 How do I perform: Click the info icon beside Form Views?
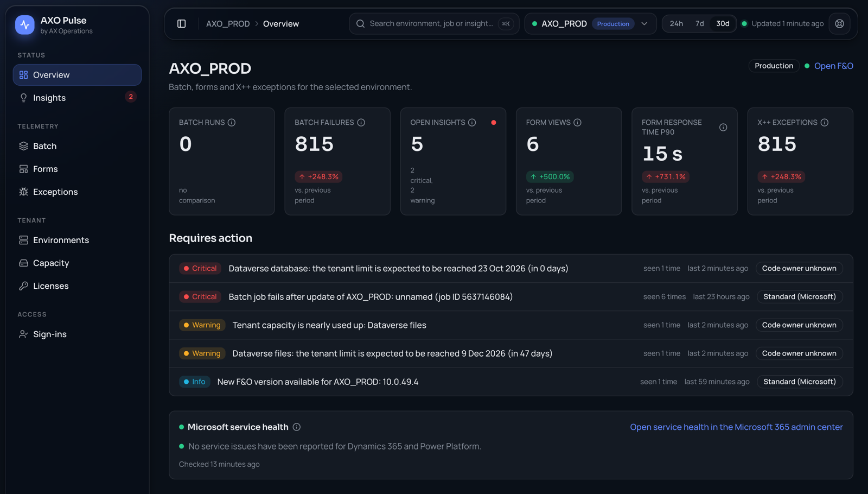coord(577,123)
